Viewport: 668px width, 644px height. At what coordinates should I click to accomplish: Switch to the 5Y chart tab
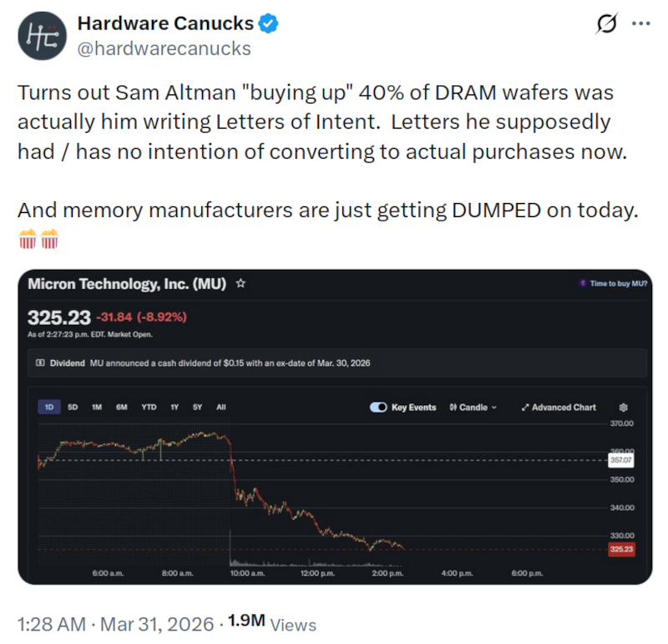(197, 407)
